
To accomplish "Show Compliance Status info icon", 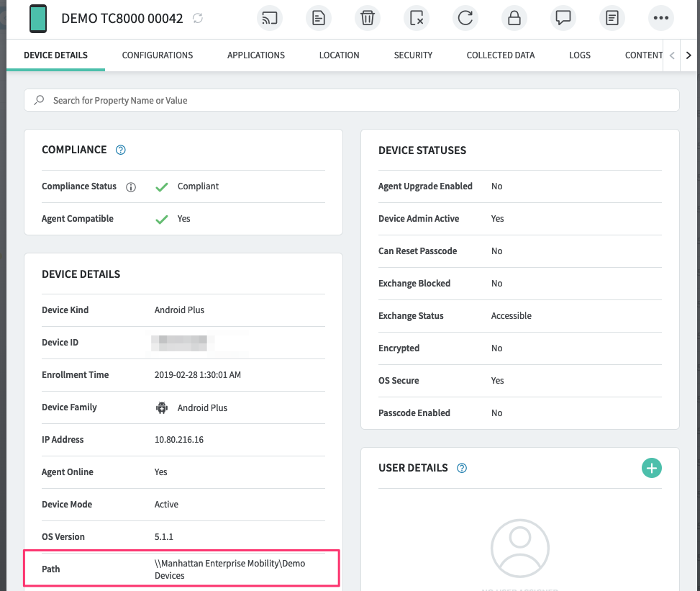I will tap(131, 187).
